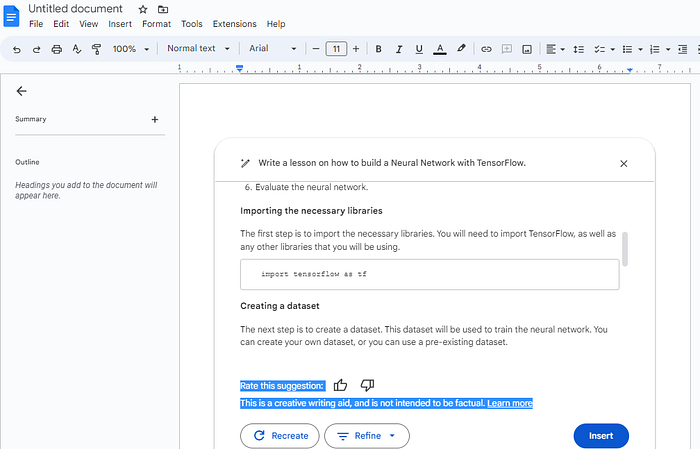
Task: Close the outline with back arrow
Action: coord(21,91)
